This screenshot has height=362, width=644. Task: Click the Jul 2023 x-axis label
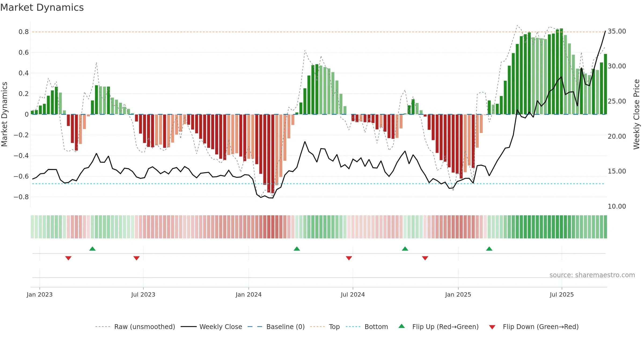(143, 294)
